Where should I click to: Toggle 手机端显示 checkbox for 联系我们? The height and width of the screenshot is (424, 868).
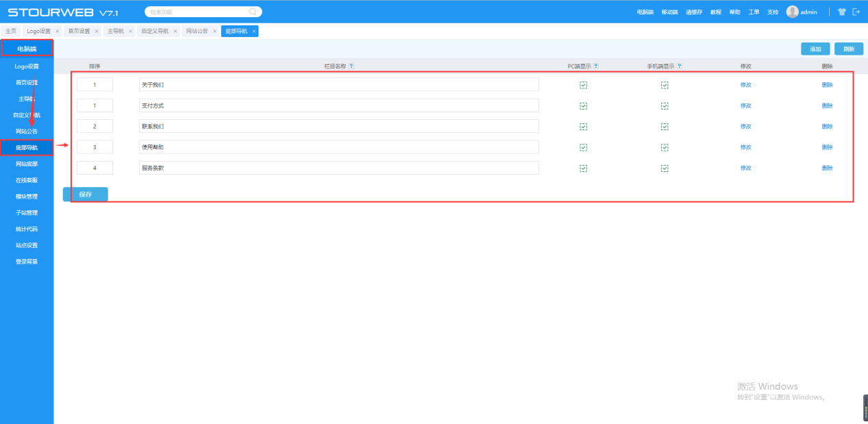pos(665,127)
